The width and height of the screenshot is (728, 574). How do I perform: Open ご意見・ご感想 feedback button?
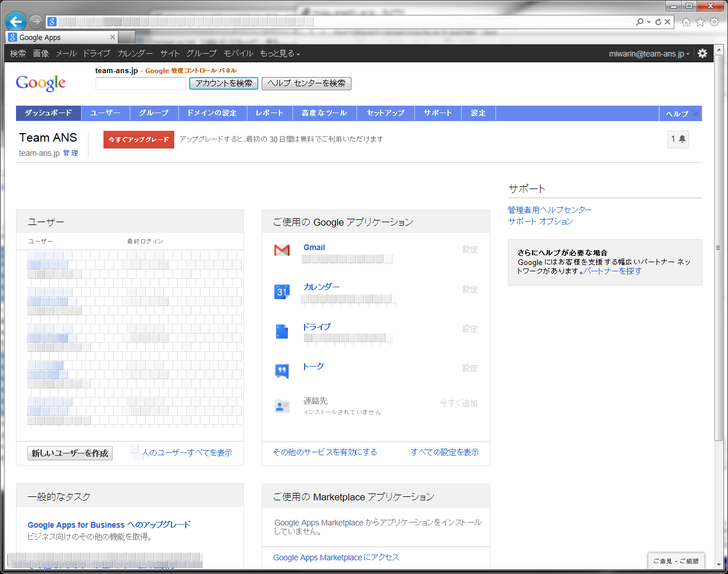676,561
